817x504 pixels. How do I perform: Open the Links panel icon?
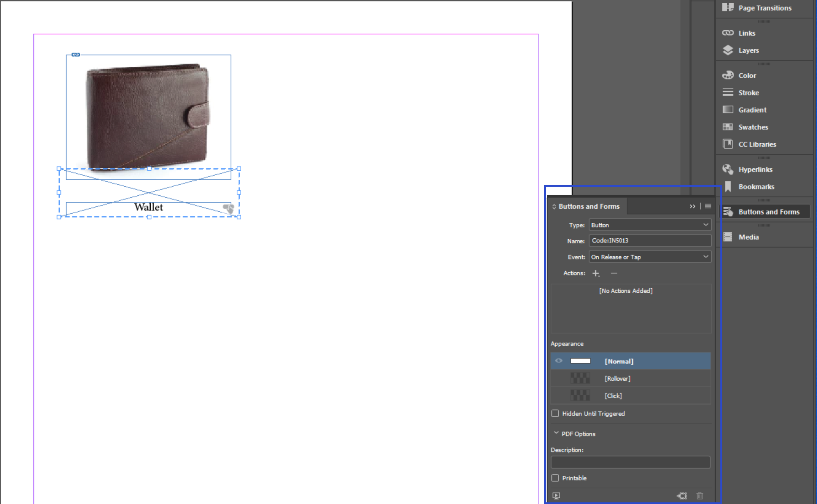728,33
